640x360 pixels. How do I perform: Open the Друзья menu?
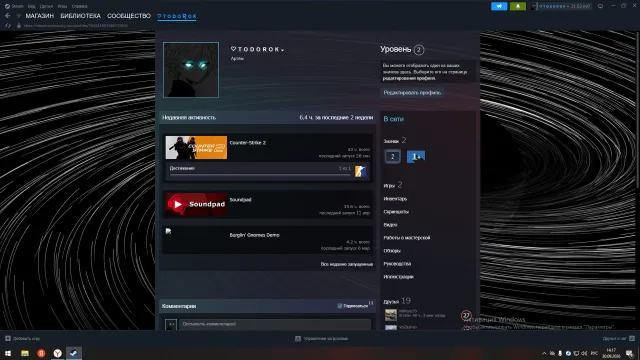[x=46, y=6]
